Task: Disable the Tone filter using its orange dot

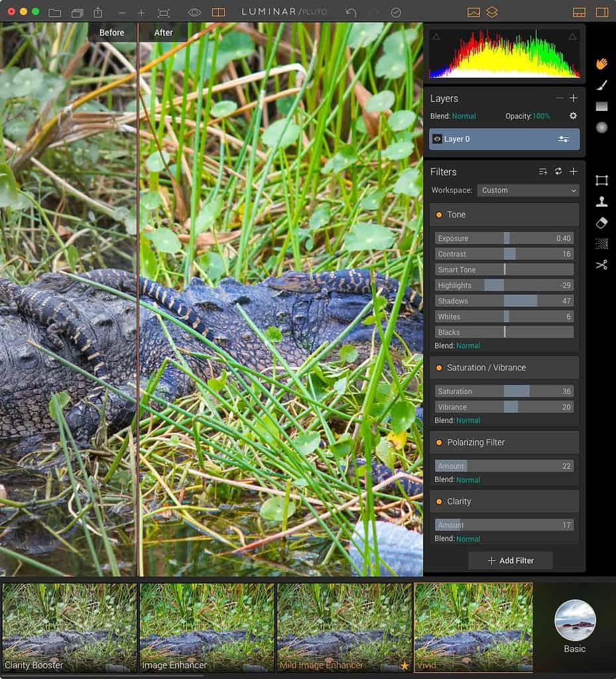Action: click(x=439, y=215)
